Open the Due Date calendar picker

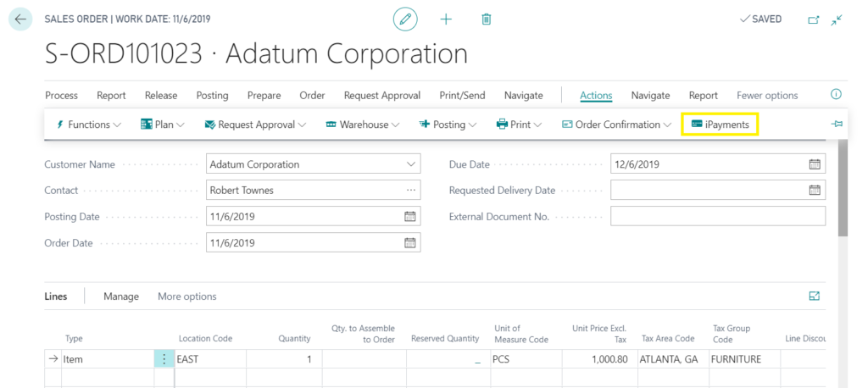pyautogui.click(x=815, y=164)
